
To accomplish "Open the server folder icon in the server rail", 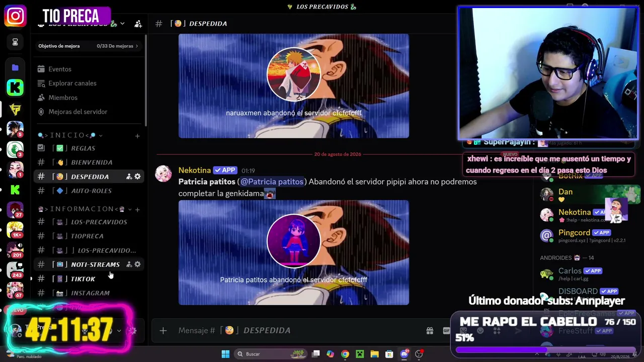I will [x=15, y=67].
